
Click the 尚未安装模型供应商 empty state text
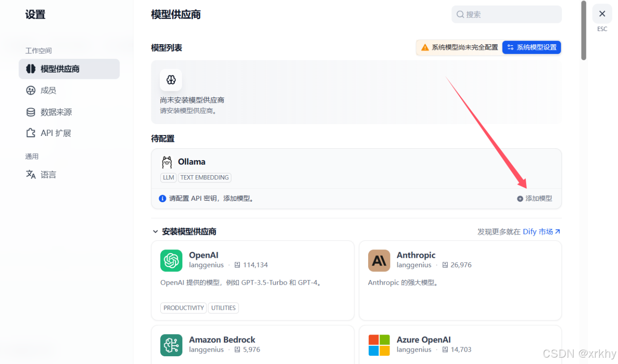pos(192,100)
